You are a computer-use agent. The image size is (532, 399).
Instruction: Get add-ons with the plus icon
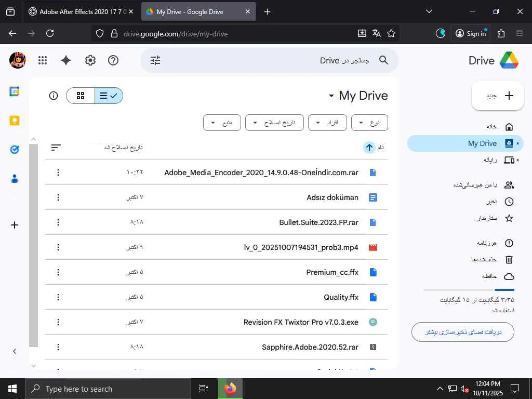coord(14,225)
